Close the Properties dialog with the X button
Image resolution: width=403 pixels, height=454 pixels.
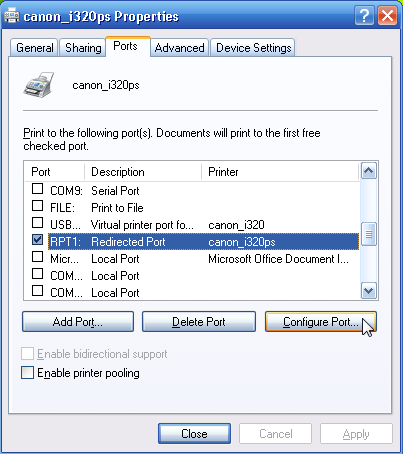(387, 16)
